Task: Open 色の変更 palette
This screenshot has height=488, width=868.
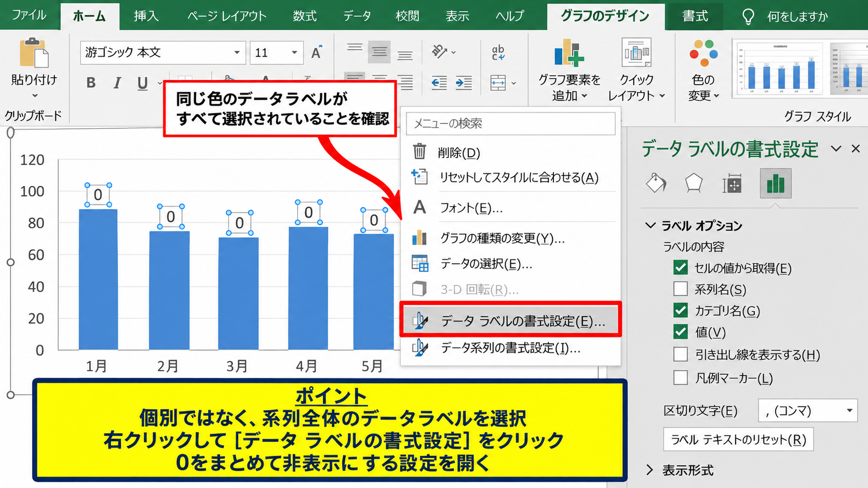Action: (x=703, y=70)
